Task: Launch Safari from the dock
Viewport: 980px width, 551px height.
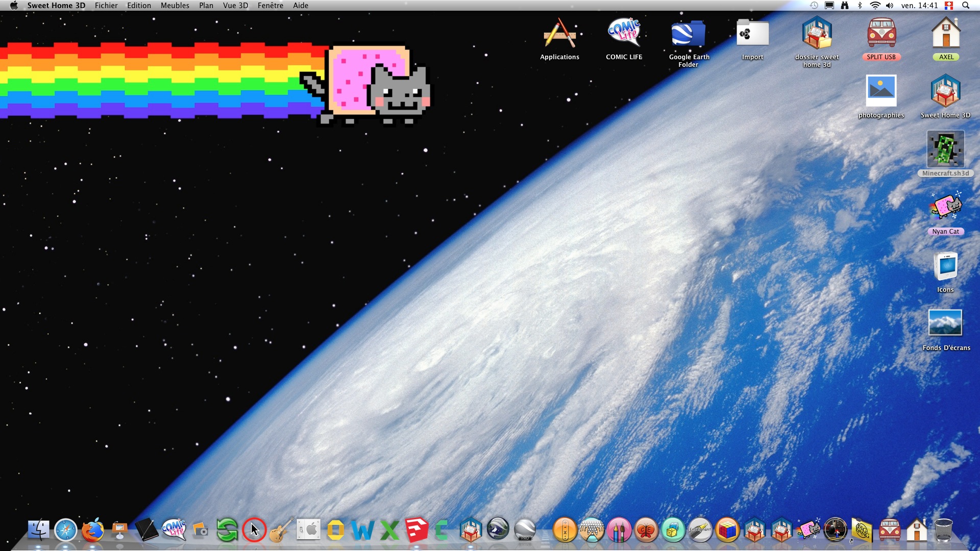Action: (65, 530)
